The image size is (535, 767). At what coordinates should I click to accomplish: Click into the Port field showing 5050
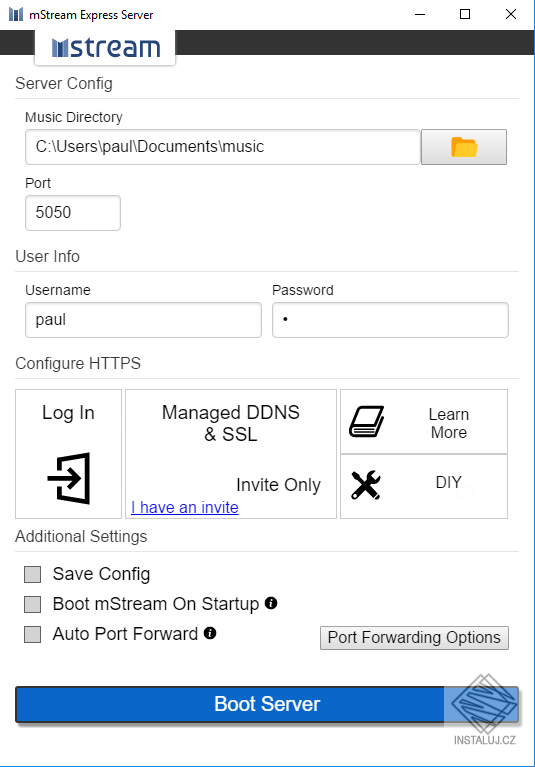[x=73, y=213]
